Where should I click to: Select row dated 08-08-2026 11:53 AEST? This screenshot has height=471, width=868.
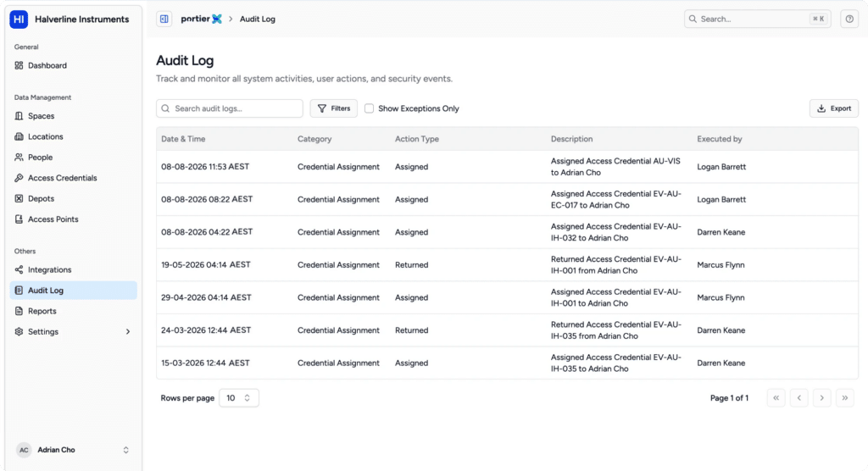(507, 167)
